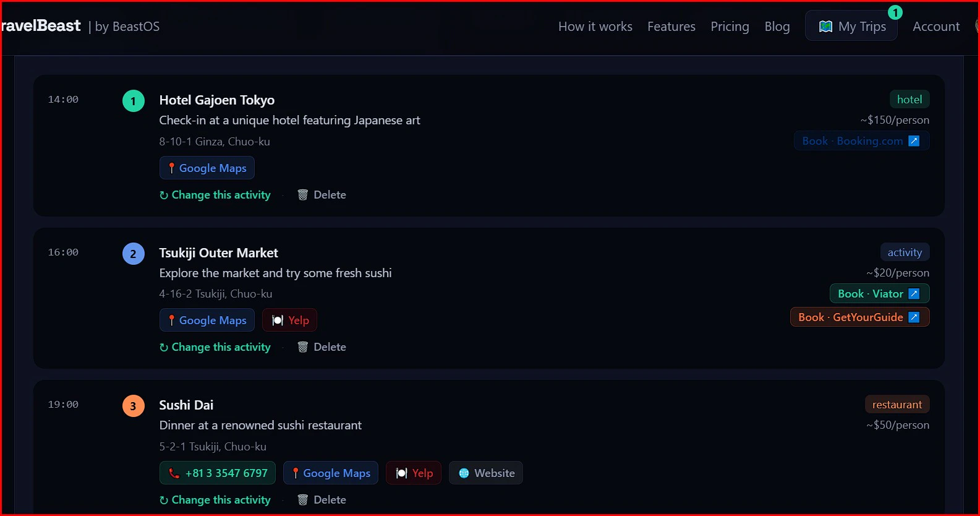Click the refresh icon for Sushi Dai
This screenshot has height=516, width=980.
point(164,501)
